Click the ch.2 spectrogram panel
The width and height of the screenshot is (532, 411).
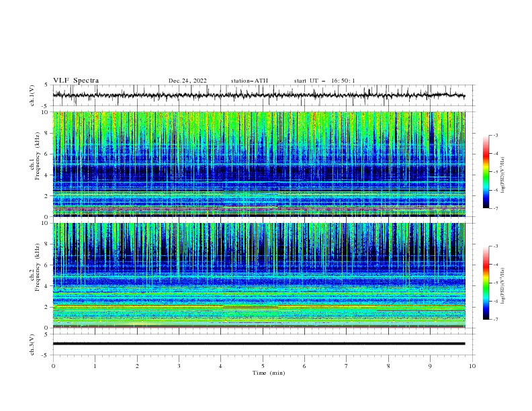[x=259, y=275]
